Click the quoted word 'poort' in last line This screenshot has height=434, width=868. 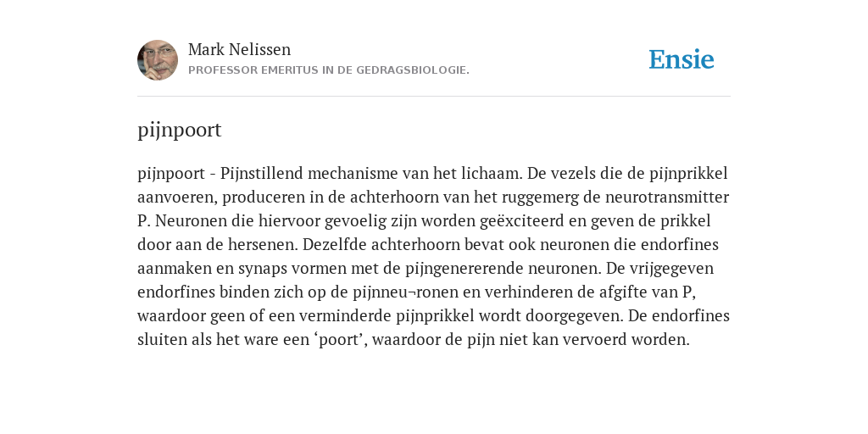pos(338,340)
